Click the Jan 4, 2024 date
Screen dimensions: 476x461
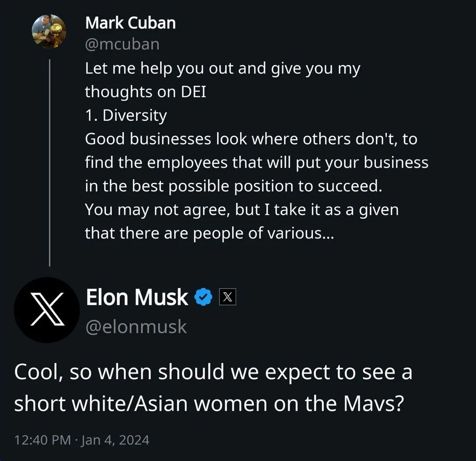point(115,440)
